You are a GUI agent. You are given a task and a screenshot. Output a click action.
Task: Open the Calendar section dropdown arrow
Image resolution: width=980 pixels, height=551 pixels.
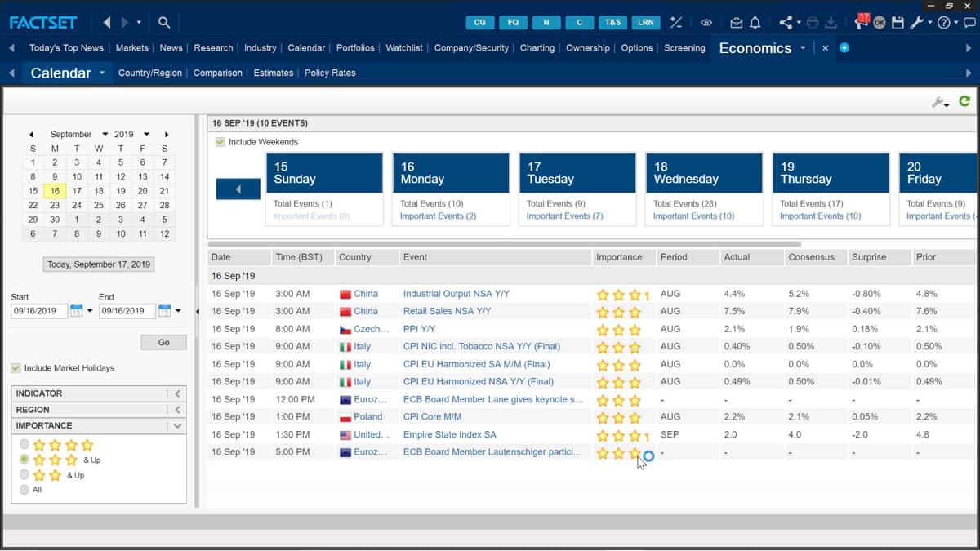coord(102,73)
